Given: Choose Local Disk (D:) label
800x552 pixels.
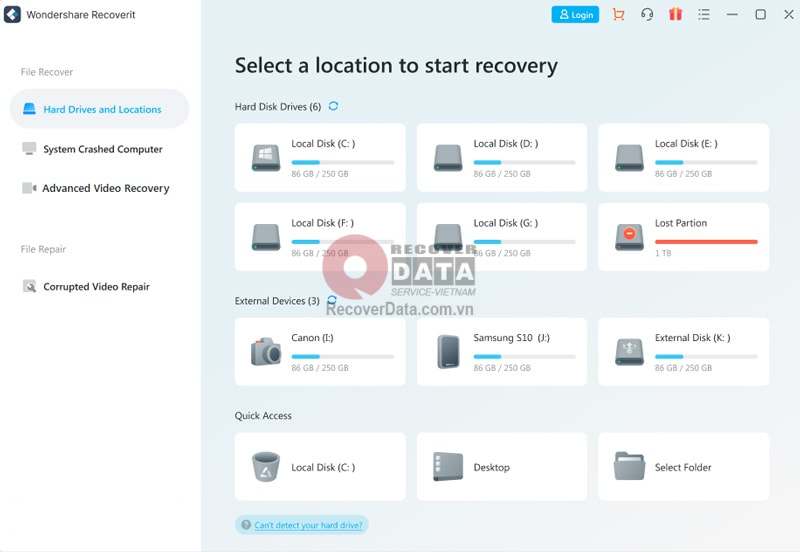Looking at the screenshot, I should (x=506, y=144).
